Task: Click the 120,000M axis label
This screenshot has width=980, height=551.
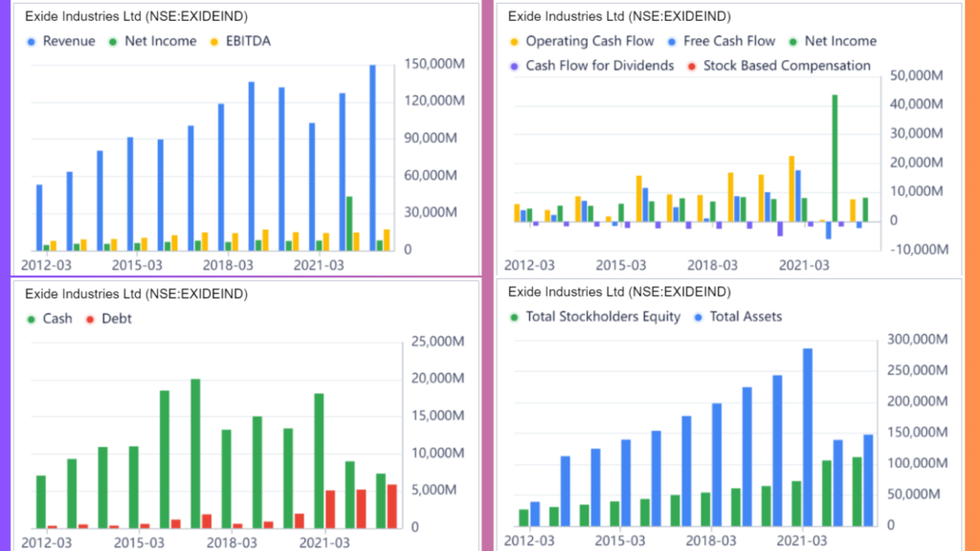Action: point(434,100)
